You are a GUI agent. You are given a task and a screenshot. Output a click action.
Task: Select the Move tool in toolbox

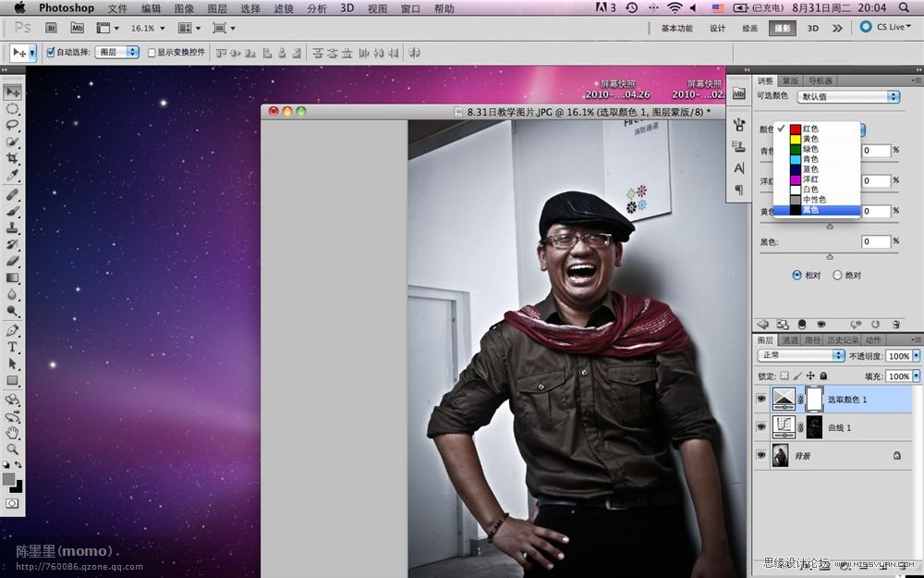pos(12,92)
